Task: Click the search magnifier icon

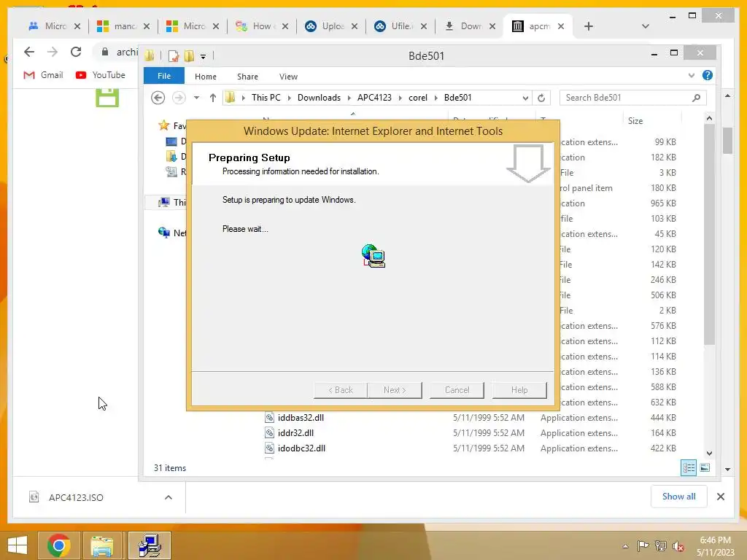Action: (x=696, y=98)
